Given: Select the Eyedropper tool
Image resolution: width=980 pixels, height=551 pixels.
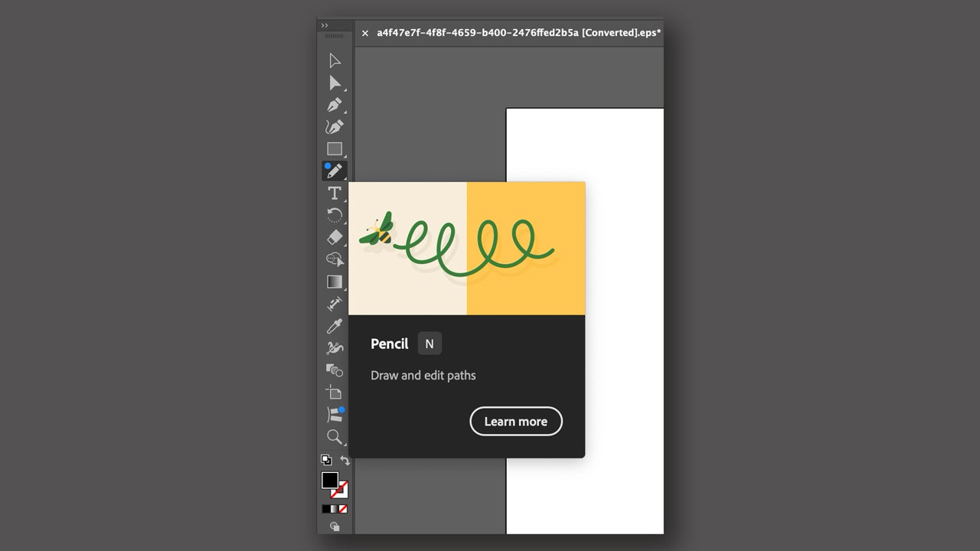Looking at the screenshot, I should tap(335, 327).
